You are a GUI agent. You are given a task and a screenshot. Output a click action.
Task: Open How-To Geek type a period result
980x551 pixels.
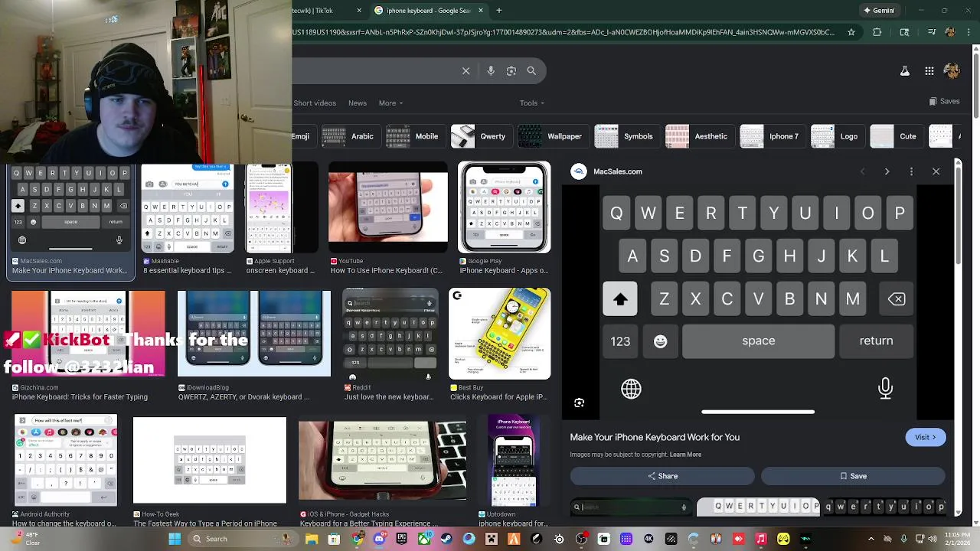[x=210, y=471]
